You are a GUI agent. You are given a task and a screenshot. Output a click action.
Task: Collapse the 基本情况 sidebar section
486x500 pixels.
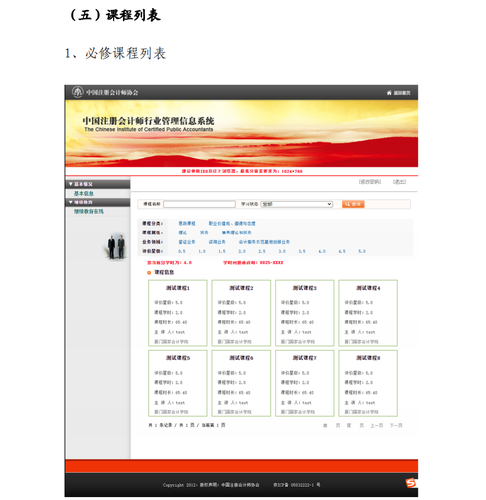98,184
